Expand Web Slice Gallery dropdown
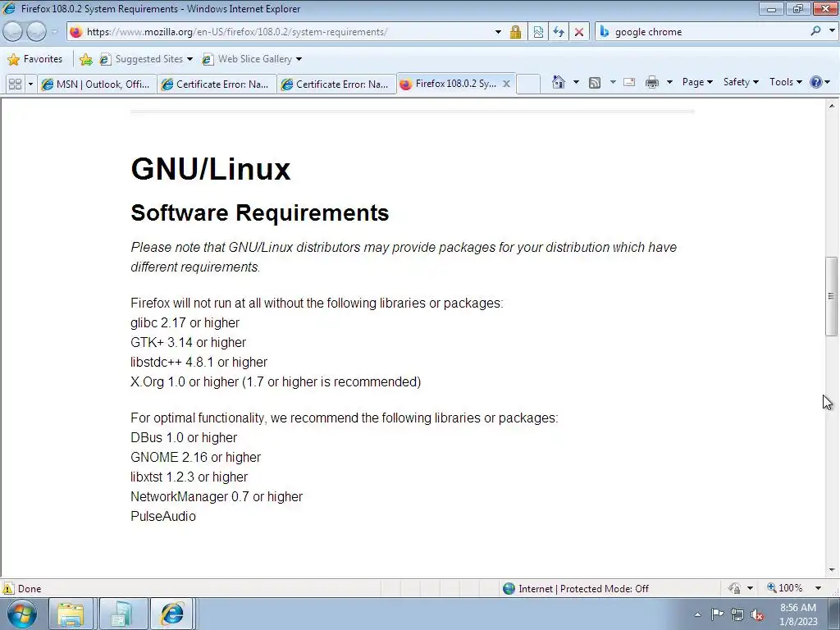840x630 pixels. [x=299, y=59]
